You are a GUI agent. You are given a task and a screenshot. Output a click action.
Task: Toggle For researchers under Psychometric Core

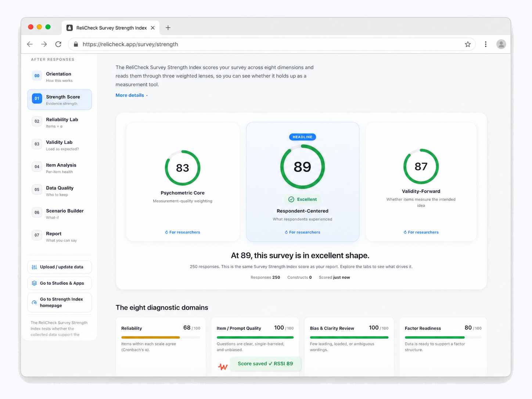[183, 232]
